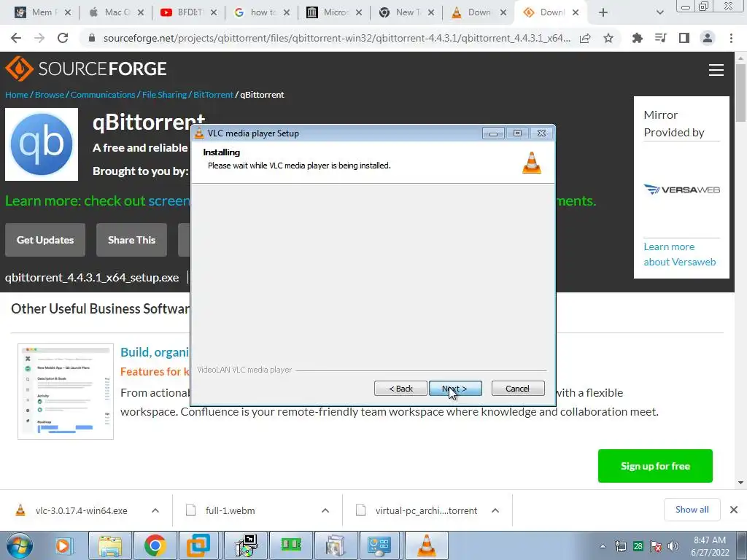Click the Chrome taskbar icon
The width and height of the screenshot is (747, 560).
155,545
